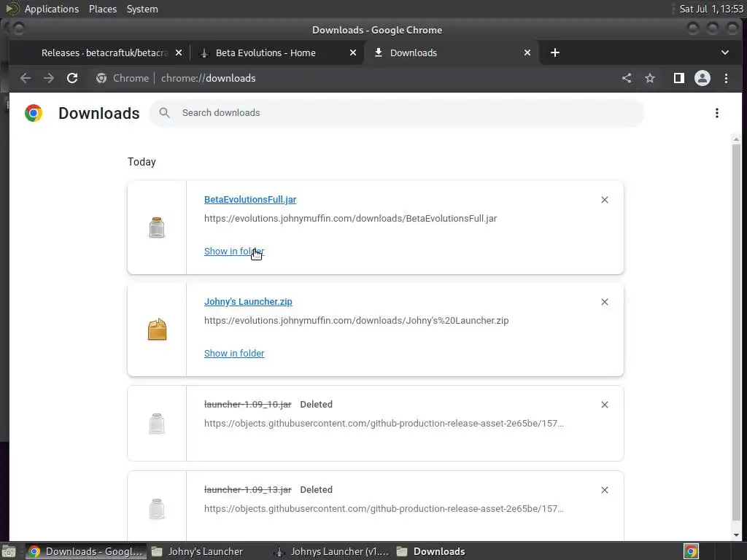This screenshot has width=747, height=560.
Task: Click the Deleted label beside launcher-1.09_13.jar
Action: pos(317,489)
